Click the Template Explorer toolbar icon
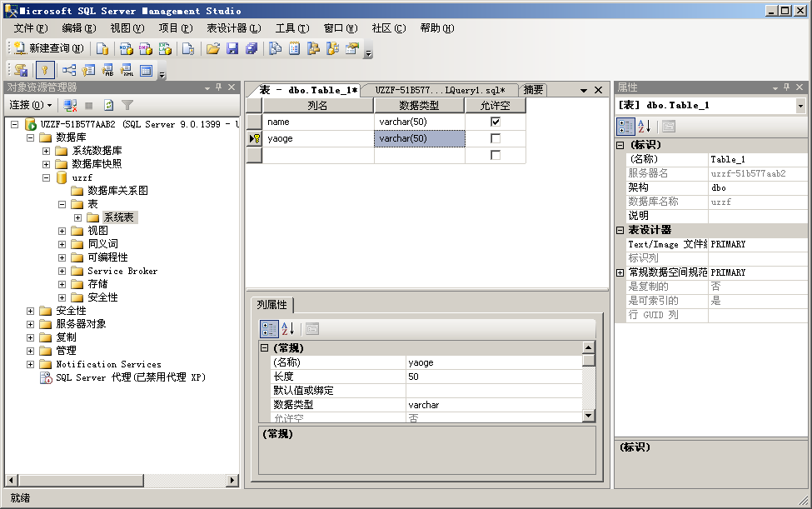Screen dimensions: 812x509 [x=332, y=48]
